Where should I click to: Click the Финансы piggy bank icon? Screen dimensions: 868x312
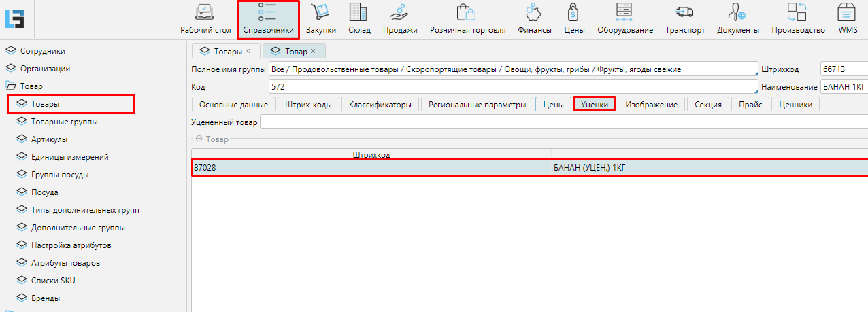[534, 12]
